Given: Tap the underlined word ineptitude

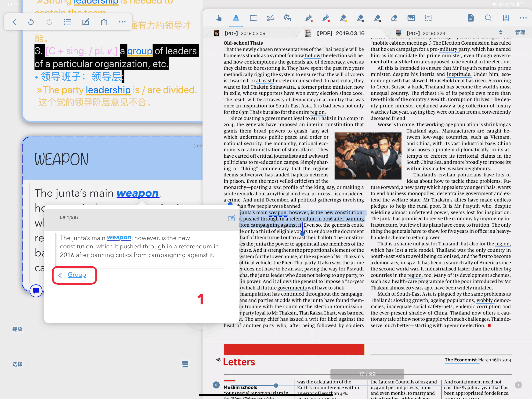Looking at the screenshot, I should [459, 74].
